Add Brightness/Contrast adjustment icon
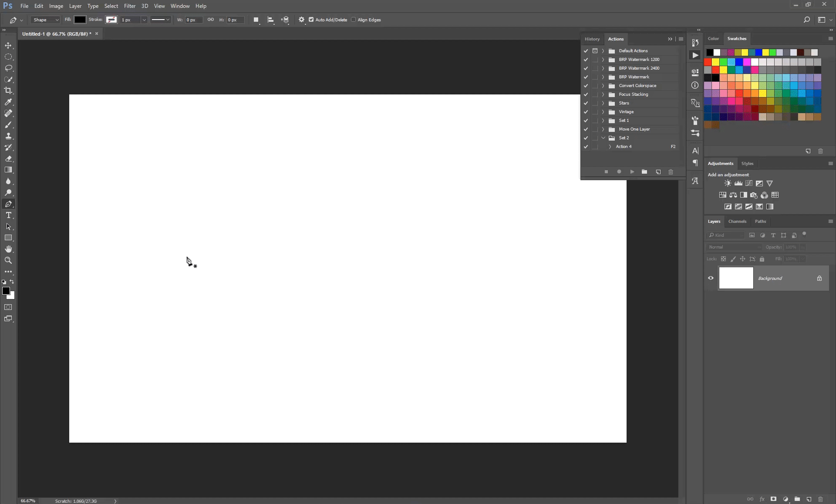The width and height of the screenshot is (836, 504). coord(728,183)
